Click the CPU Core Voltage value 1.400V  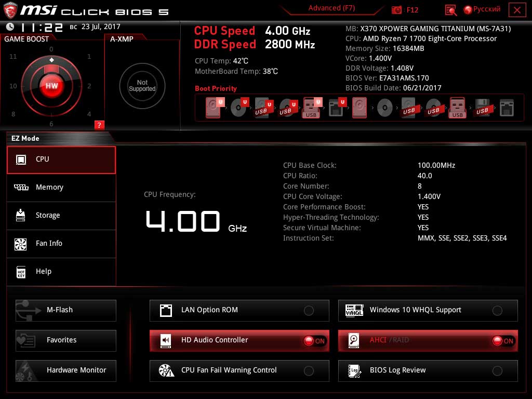429,196
